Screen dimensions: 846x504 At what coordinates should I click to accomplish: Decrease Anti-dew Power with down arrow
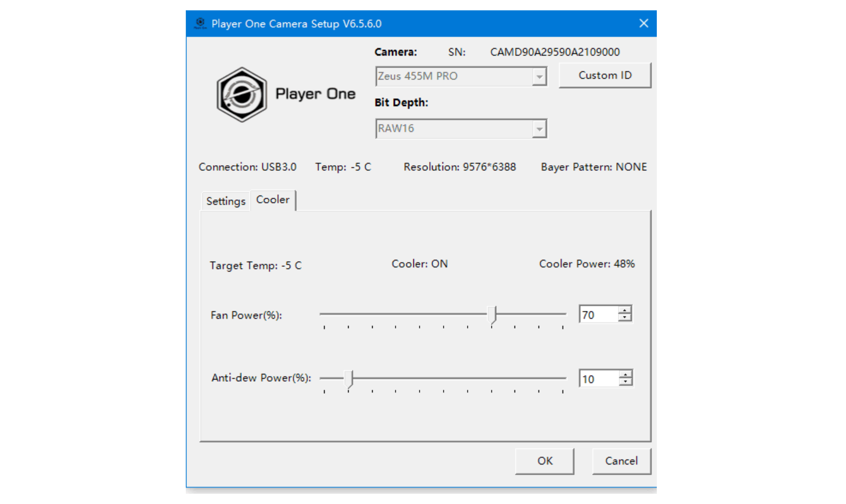coord(626,382)
